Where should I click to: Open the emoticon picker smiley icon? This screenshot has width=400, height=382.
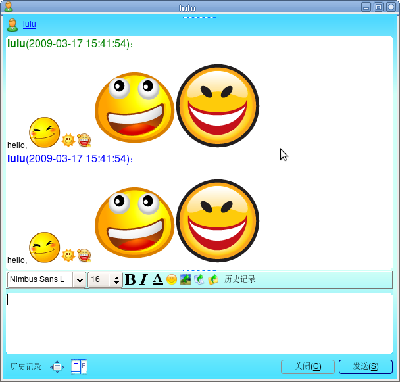click(x=171, y=279)
